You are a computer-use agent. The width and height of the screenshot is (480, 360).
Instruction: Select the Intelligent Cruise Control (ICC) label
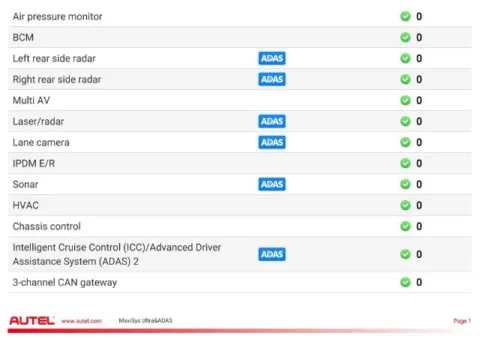(x=117, y=254)
